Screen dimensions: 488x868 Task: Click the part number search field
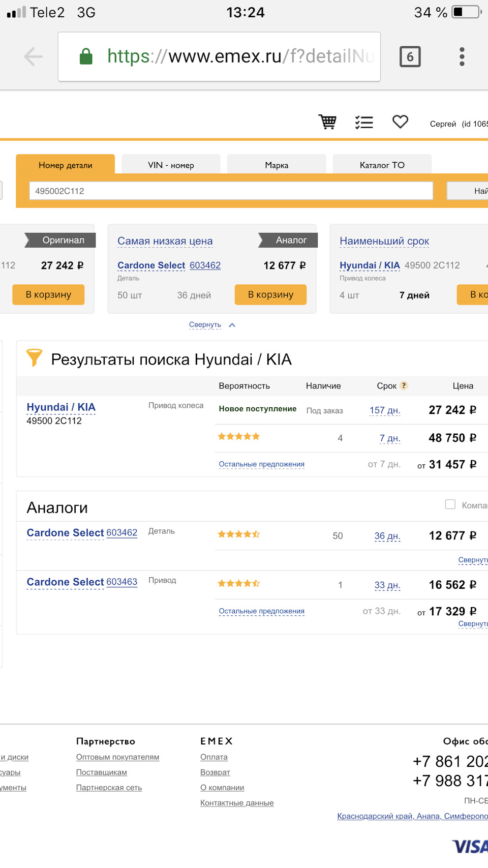pyautogui.click(x=231, y=191)
